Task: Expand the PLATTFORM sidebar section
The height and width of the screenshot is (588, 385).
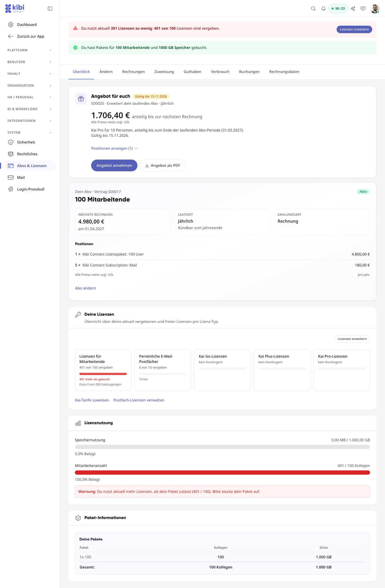Action: point(30,50)
